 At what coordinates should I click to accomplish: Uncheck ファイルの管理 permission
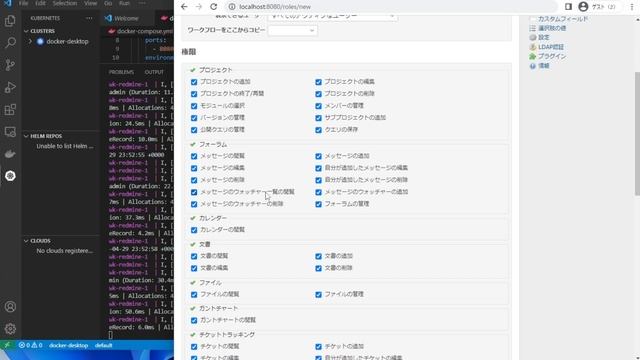318,294
